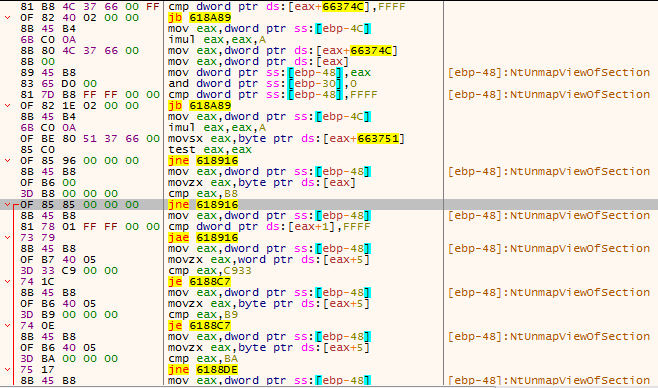Click the cmp eax,B8 instruction
Image resolution: width=658 pixels, height=388 pixels.
tap(203, 194)
